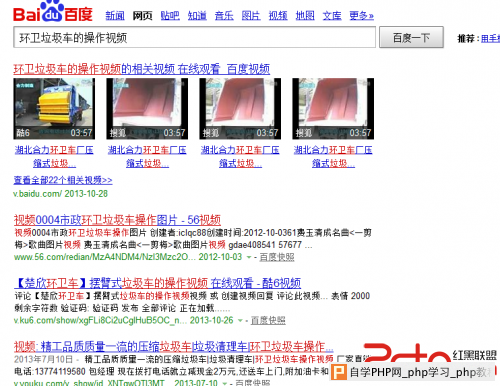The width and height of the screenshot is (500, 386).
Task: Go to the 音乐 music tab
Action: [224, 16]
